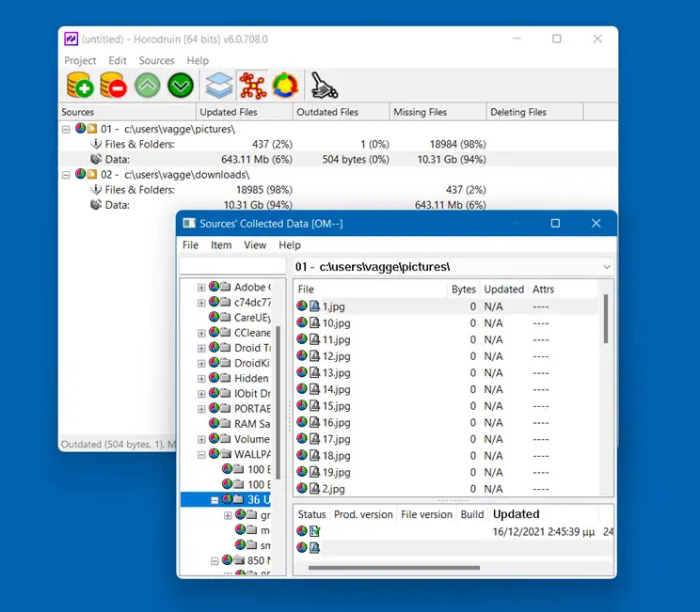Collapse source 02 downloads node
The height and width of the screenshot is (612, 700).
[66, 175]
